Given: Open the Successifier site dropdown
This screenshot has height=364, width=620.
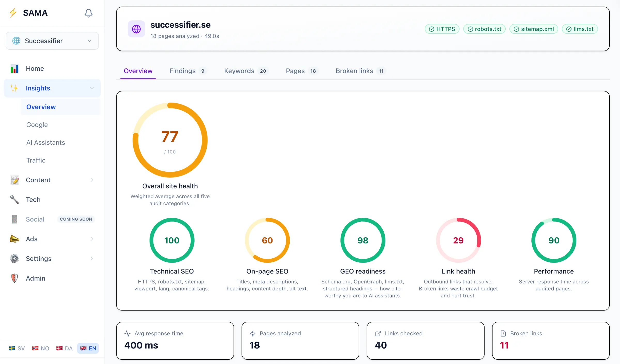Looking at the screenshot, I should pyautogui.click(x=52, y=41).
